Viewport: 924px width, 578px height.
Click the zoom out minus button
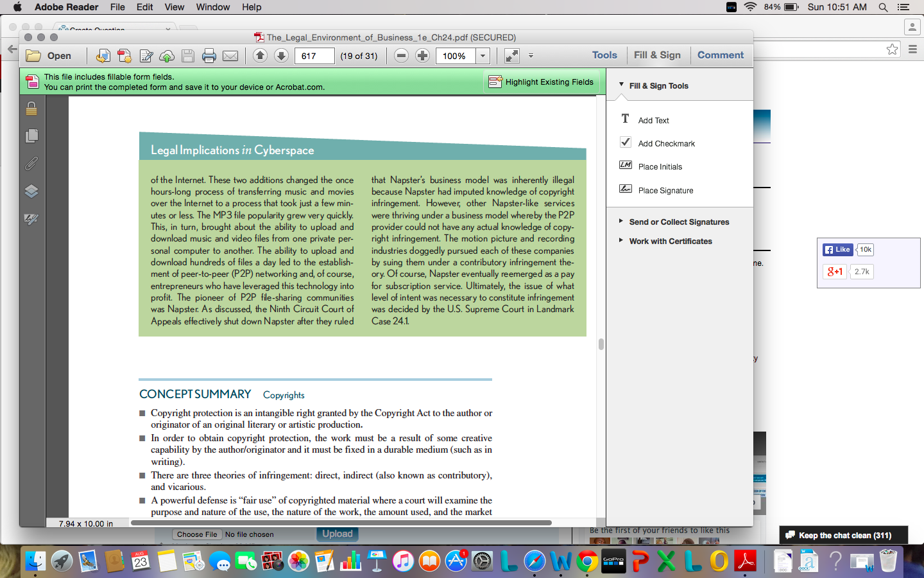point(401,55)
